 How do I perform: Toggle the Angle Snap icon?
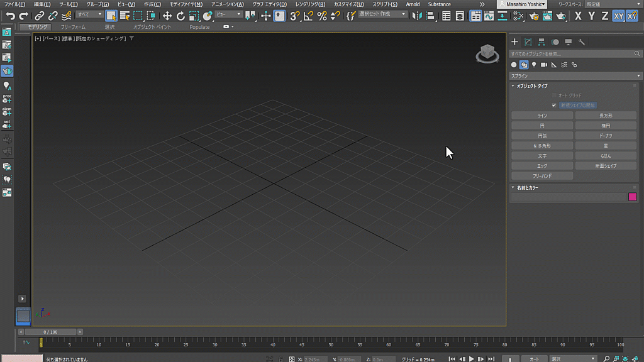pyautogui.click(x=308, y=16)
